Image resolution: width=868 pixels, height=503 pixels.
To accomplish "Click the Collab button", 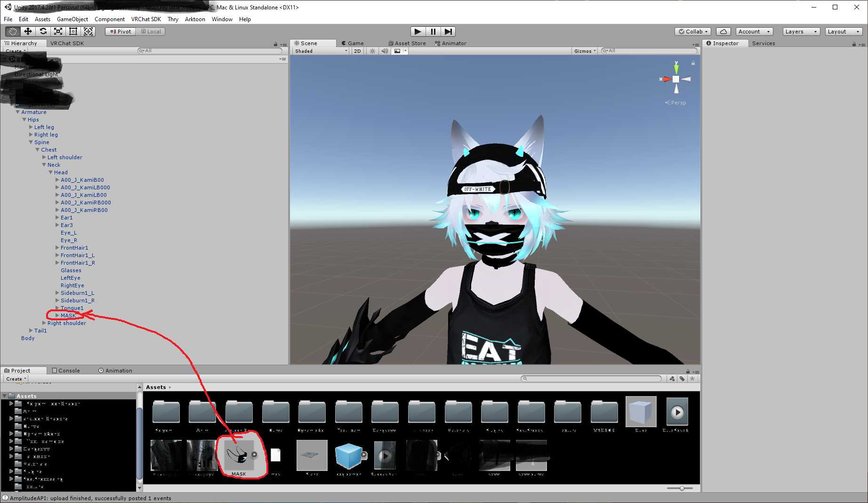I will click(693, 32).
